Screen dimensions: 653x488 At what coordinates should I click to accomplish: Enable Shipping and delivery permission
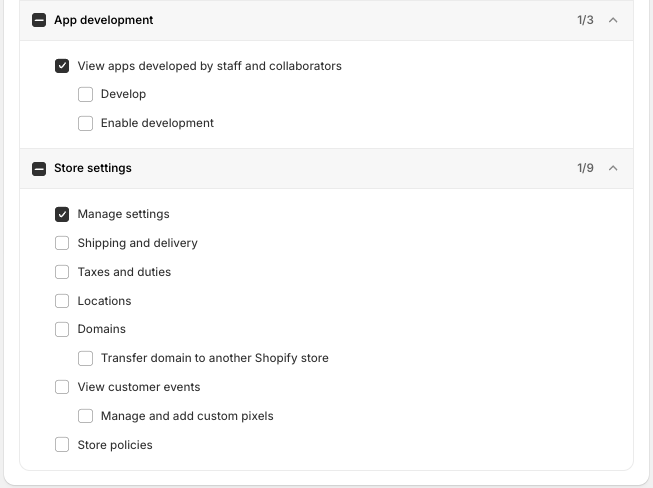coord(63,243)
